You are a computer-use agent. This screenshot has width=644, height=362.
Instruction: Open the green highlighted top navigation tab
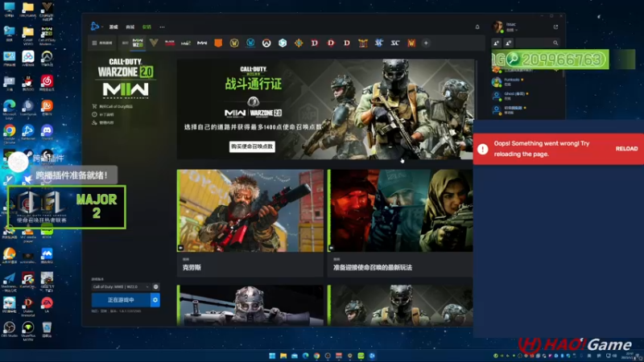click(147, 27)
